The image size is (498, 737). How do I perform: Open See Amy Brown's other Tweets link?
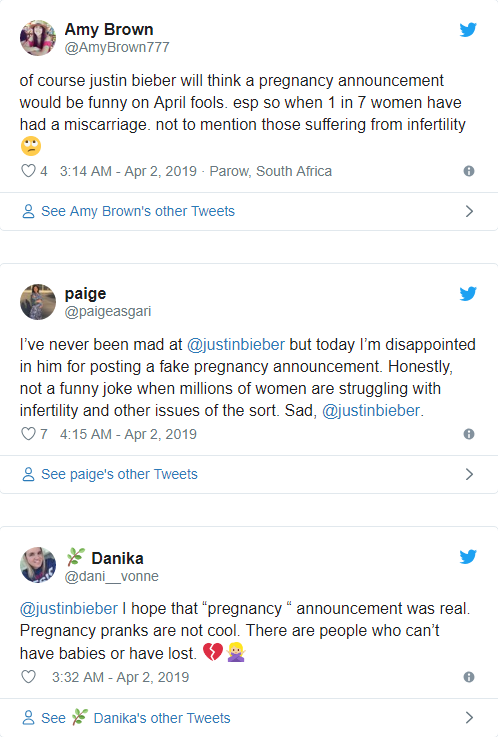(128, 211)
